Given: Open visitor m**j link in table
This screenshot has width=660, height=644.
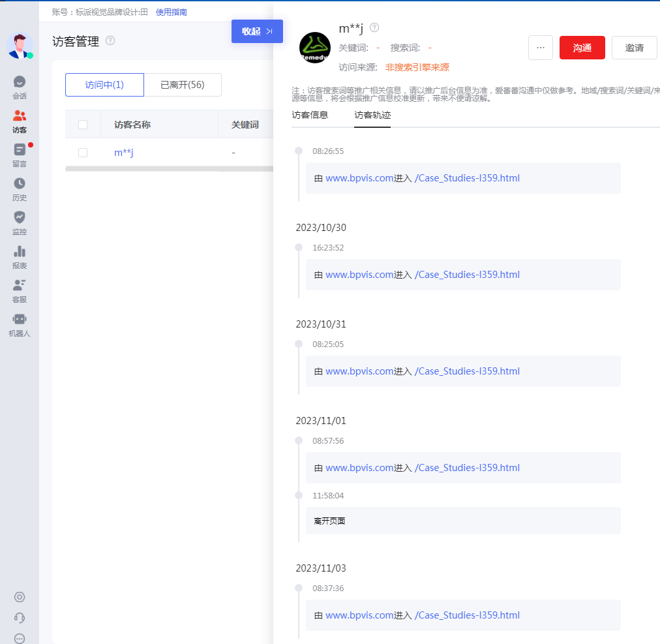Looking at the screenshot, I should coord(124,153).
